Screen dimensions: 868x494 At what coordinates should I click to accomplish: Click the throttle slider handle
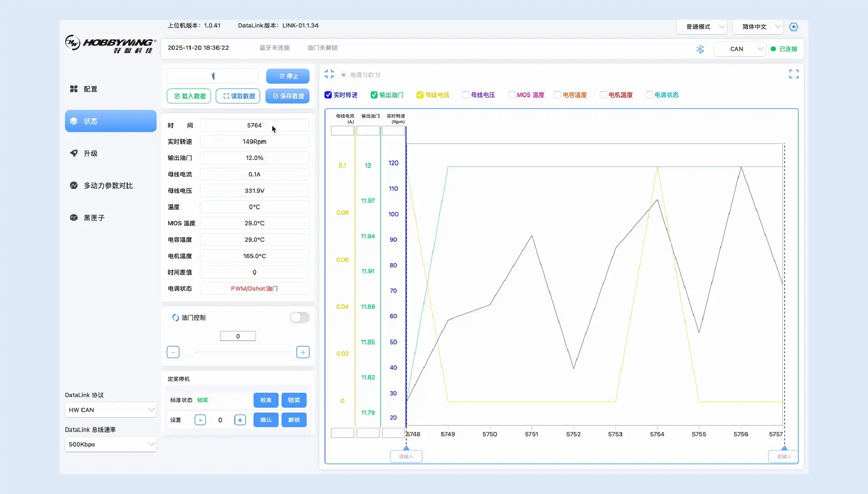click(x=190, y=352)
